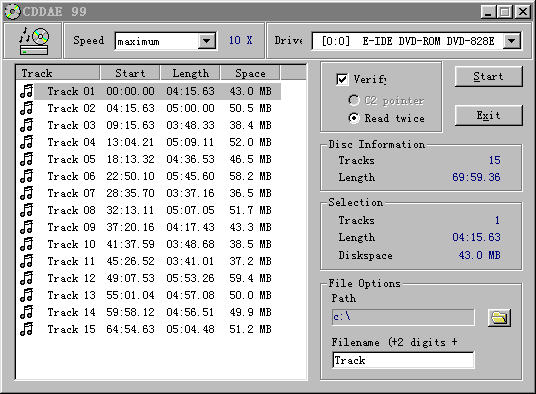Select the Track 04 row name
Screen dimensions: 536x394
(71, 142)
